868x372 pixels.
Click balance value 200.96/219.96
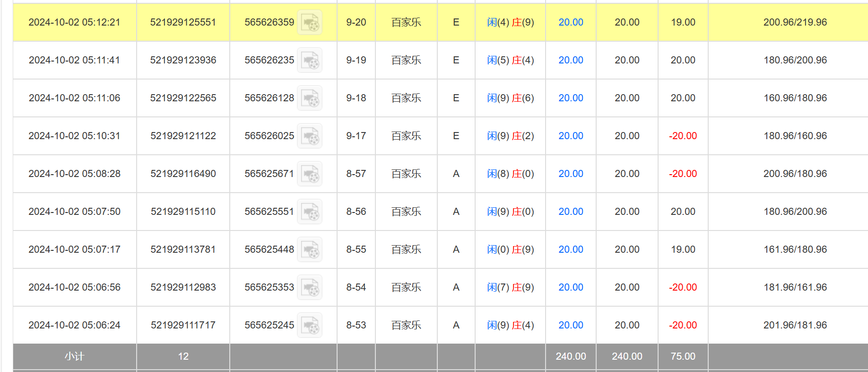[x=795, y=22]
